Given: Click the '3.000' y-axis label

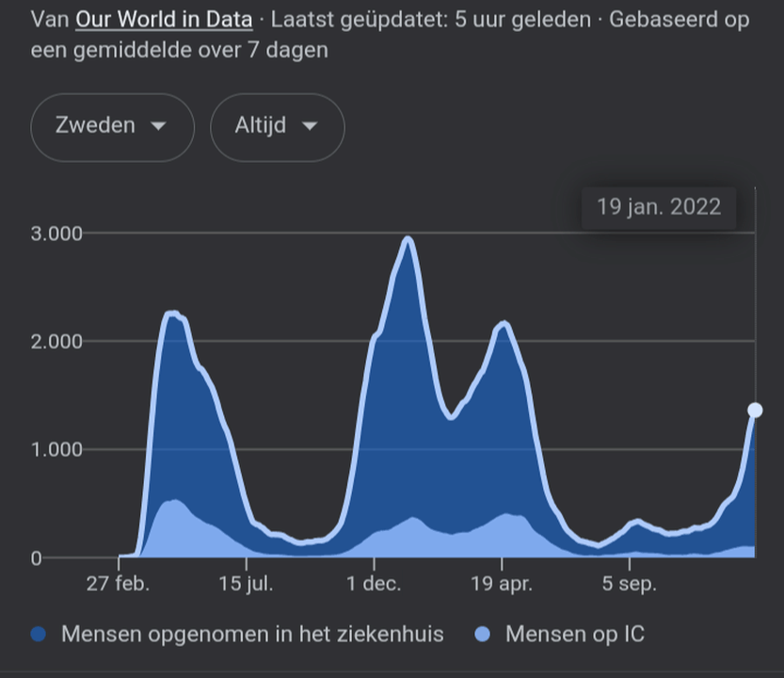Looking at the screenshot, I should [56, 234].
